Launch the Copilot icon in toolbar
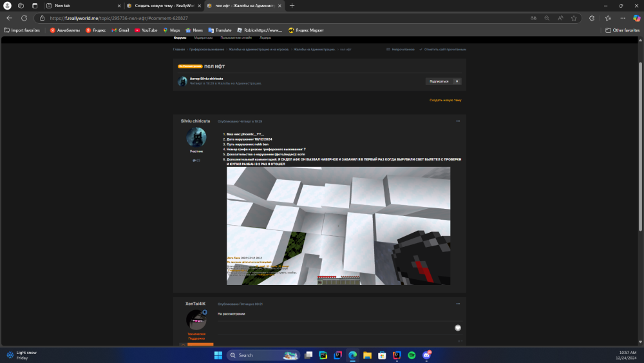Viewport: 644px width, 363px height. (637, 18)
